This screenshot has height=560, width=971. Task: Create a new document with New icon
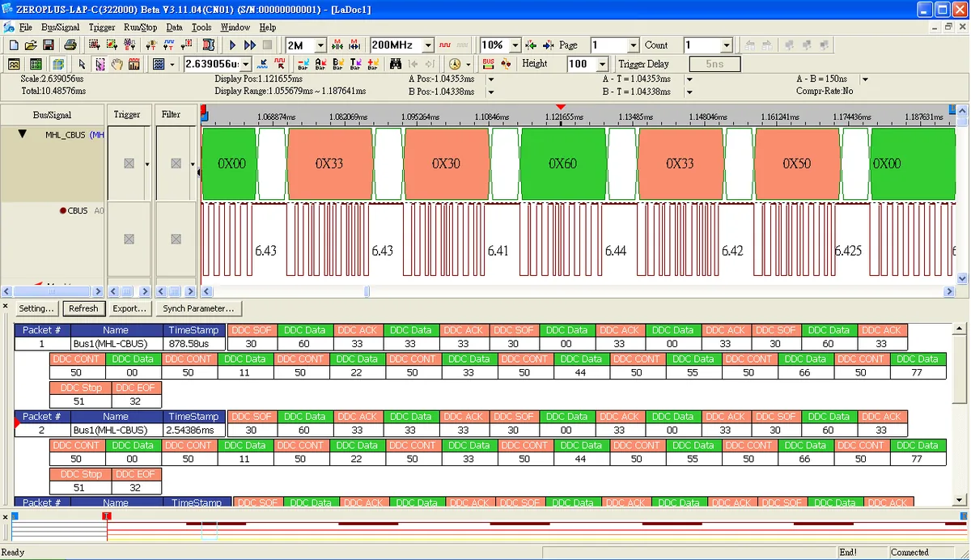(x=14, y=45)
